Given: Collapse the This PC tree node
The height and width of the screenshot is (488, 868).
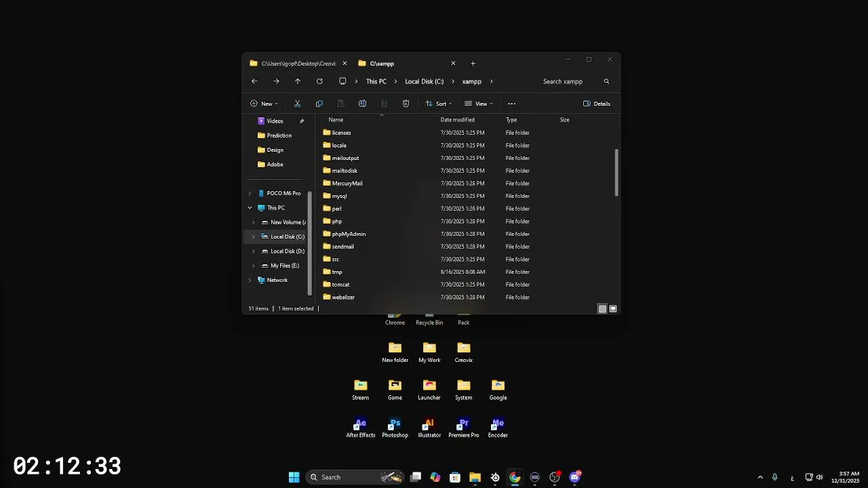Looking at the screenshot, I should pos(250,208).
